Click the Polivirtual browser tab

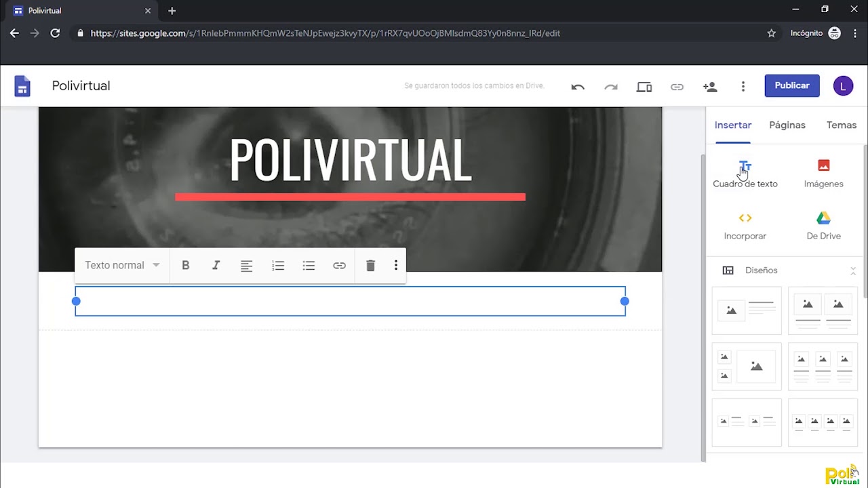[83, 11]
